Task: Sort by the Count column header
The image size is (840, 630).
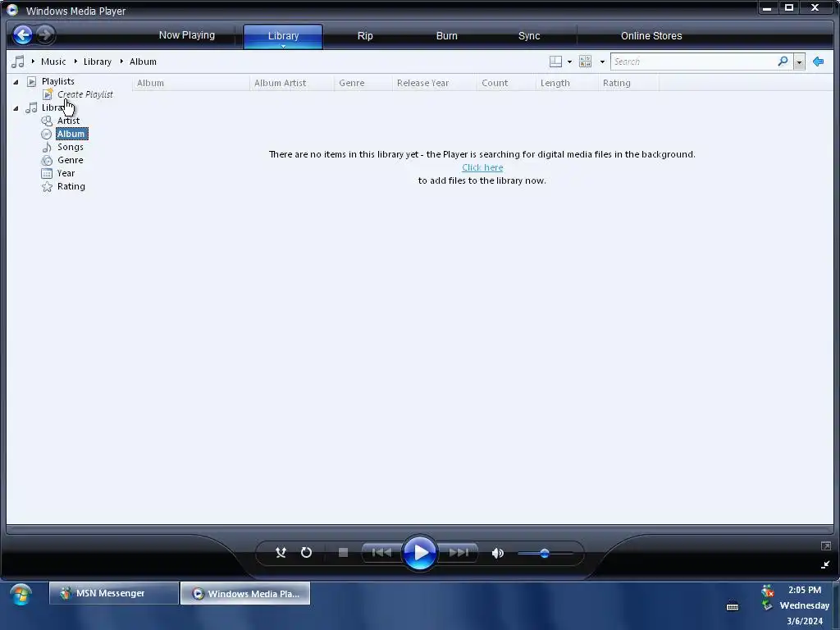Action: [506, 83]
